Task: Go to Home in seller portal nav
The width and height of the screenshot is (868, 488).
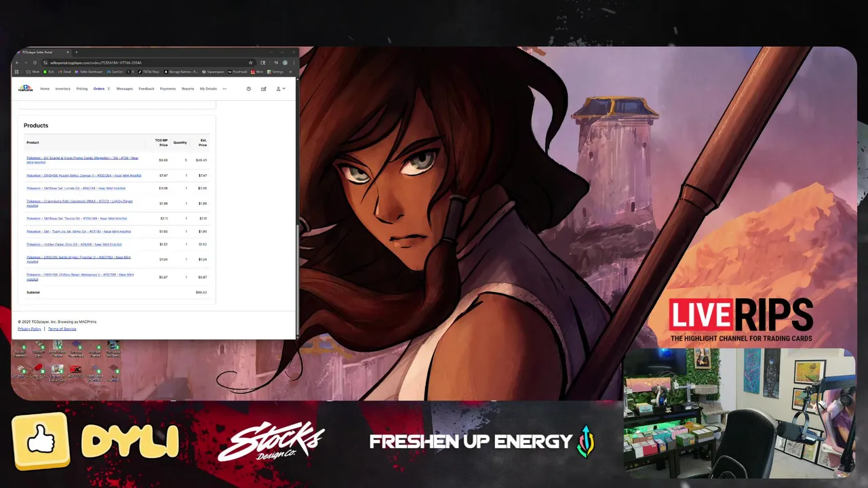Action: pos(45,89)
